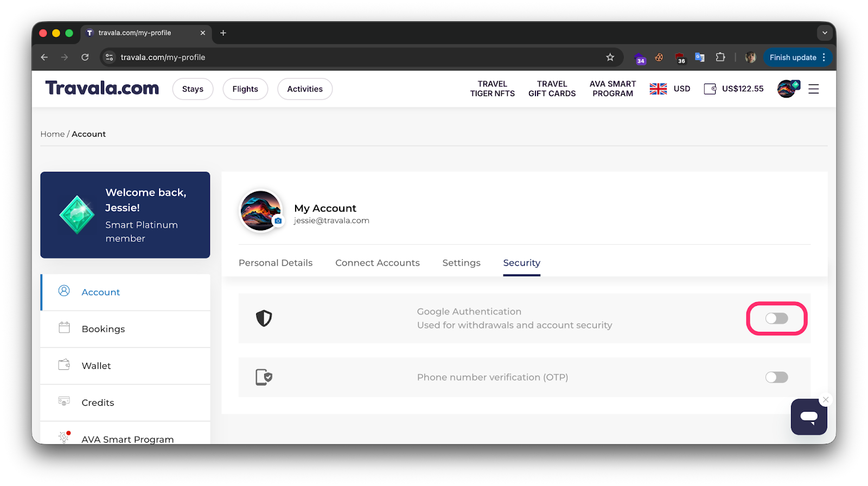This screenshot has width=868, height=486.
Task: Open AVA Smart Program header link
Action: 613,88
